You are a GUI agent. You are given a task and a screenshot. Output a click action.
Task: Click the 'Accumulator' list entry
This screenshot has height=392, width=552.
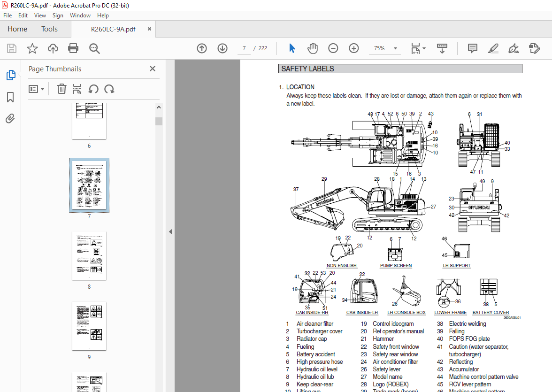(464, 369)
